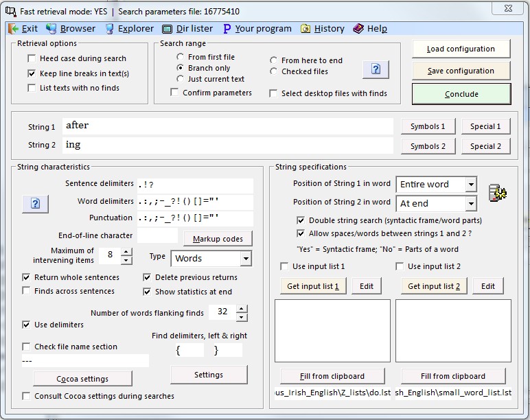The width and height of the screenshot is (530, 420).
Task: Click the Your program icon
Action: (227, 29)
